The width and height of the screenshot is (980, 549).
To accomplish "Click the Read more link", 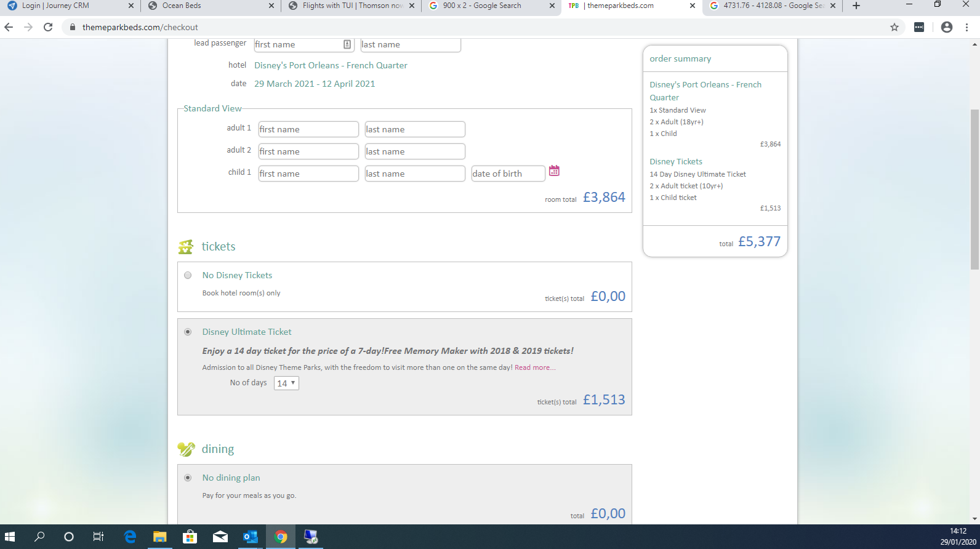I will [x=535, y=367].
